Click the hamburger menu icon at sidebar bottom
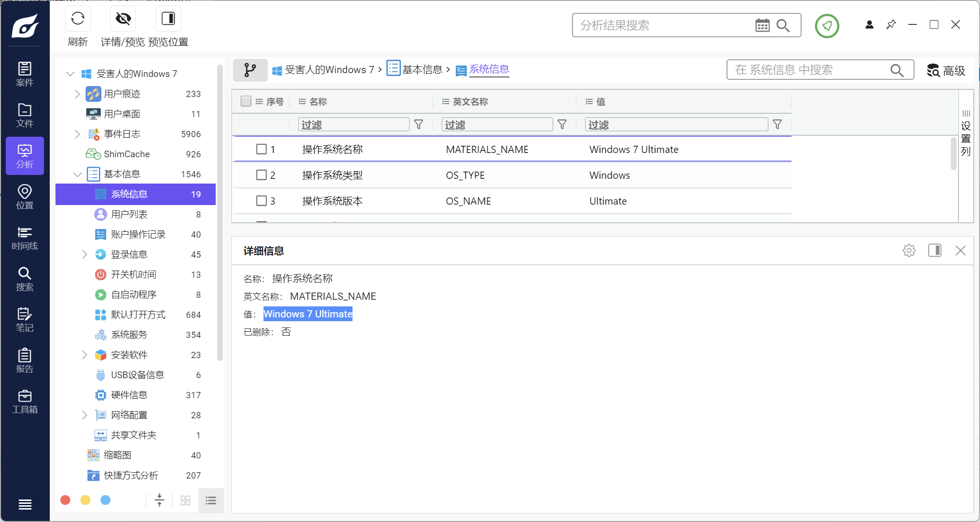The image size is (980, 522). [x=25, y=504]
